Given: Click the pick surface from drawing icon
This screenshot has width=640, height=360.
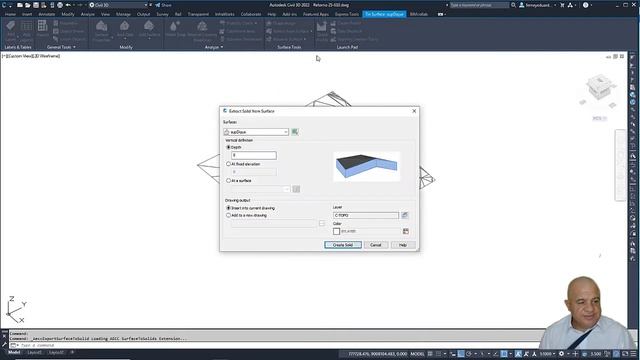Looking at the screenshot, I should (x=295, y=132).
